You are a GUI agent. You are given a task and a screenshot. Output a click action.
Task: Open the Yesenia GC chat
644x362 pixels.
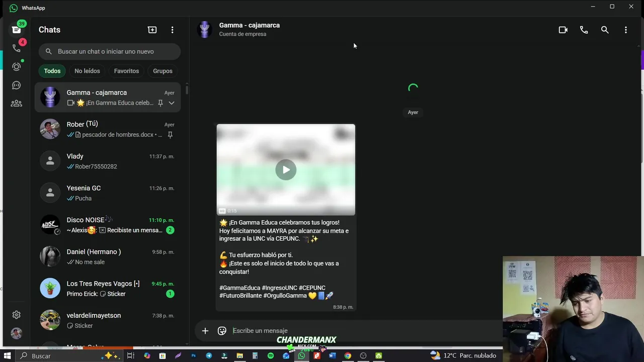coord(108,193)
